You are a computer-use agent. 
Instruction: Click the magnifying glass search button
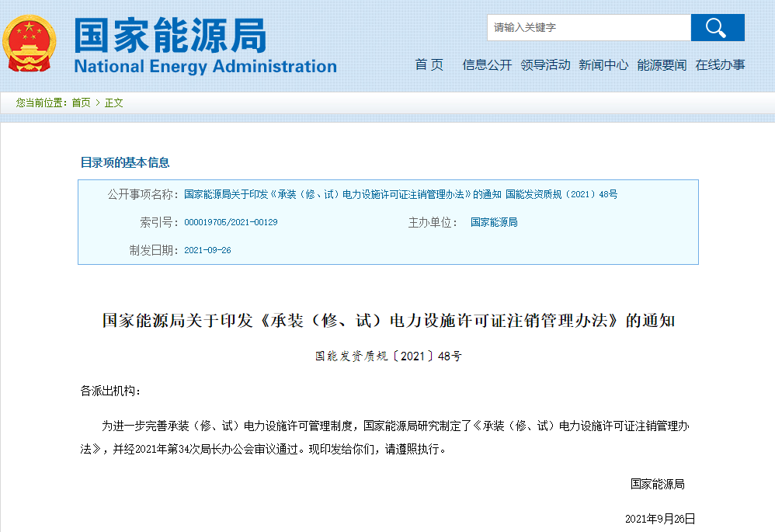[x=718, y=28]
